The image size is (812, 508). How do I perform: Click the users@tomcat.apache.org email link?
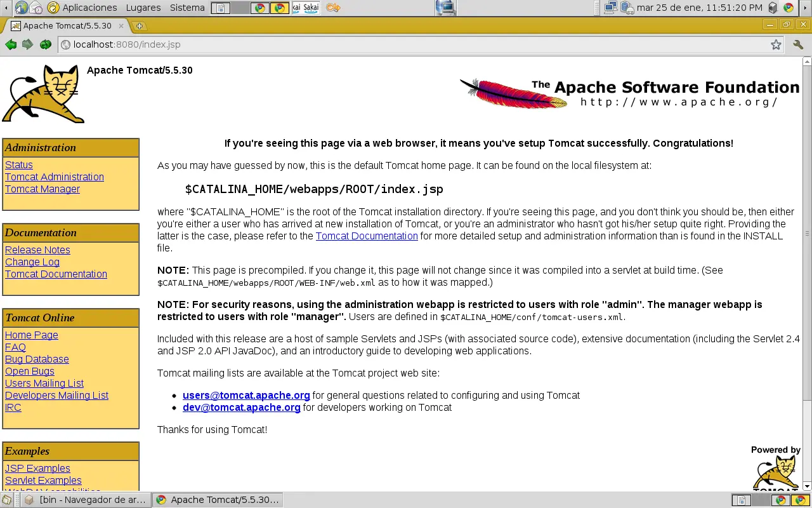coord(246,395)
